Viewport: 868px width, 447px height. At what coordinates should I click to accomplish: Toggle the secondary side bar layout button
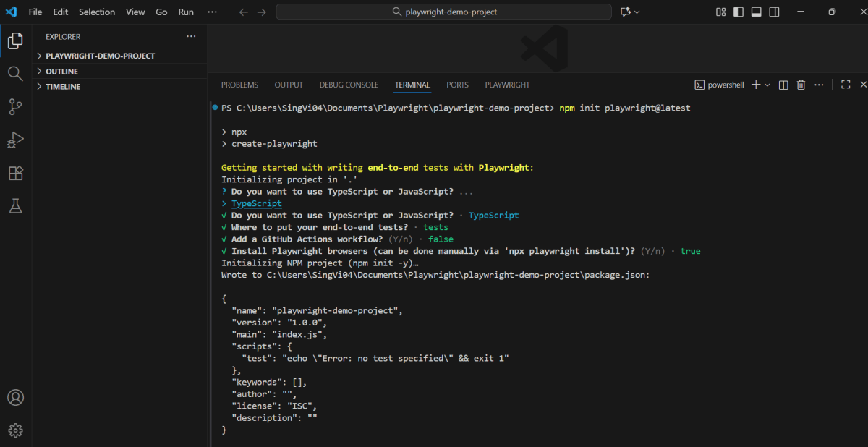coord(775,12)
